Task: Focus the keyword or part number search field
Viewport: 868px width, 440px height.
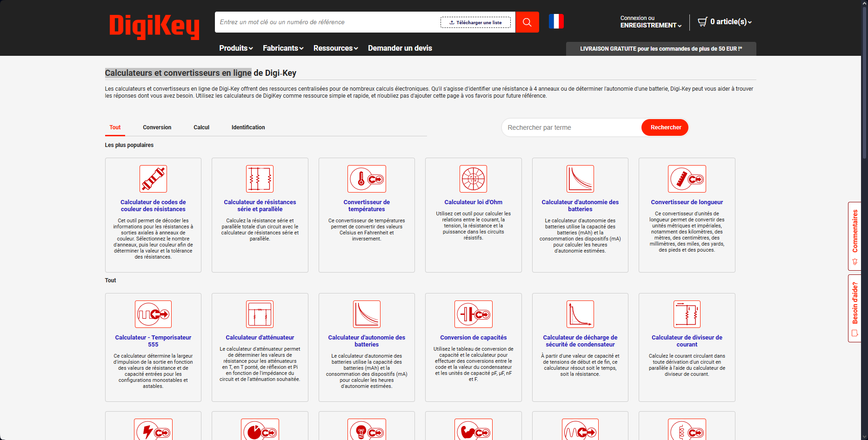Action: [x=328, y=22]
